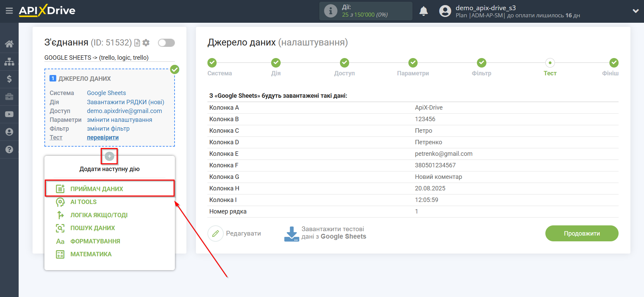This screenshot has height=297, width=644.
Task: Open the user profile sidebar icon
Action: [x=9, y=132]
